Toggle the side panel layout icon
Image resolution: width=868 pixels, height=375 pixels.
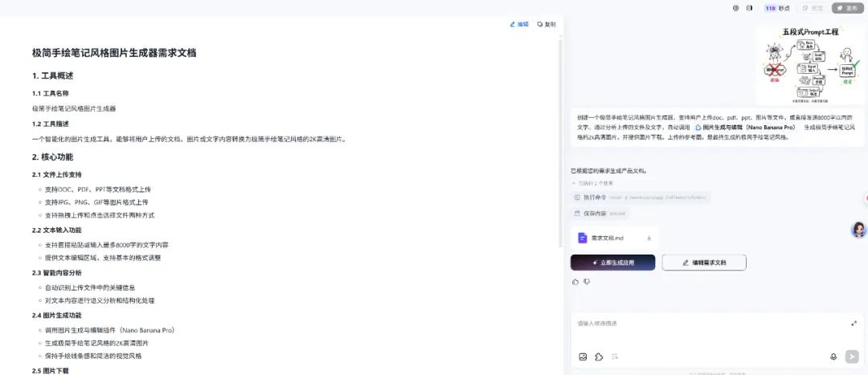(750, 8)
